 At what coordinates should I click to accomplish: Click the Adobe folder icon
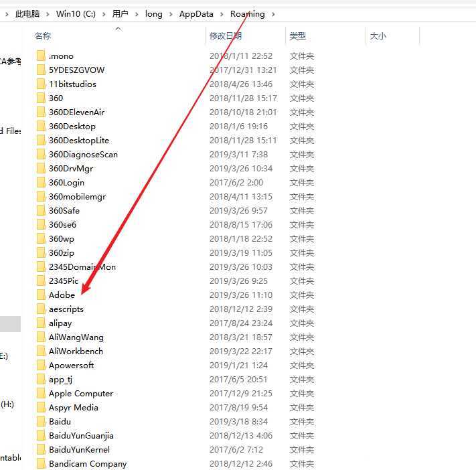(x=40, y=295)
